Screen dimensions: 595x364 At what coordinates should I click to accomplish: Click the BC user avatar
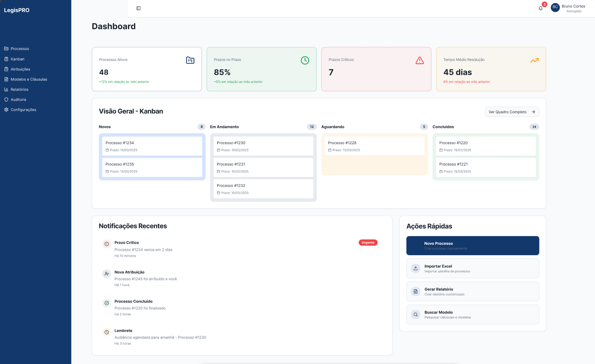[x=555, y=7]
